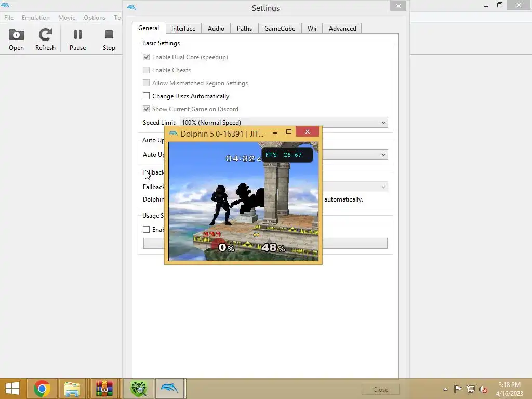
Task: Click the Dolphin logo in Settings title bar
Action: 131,7
